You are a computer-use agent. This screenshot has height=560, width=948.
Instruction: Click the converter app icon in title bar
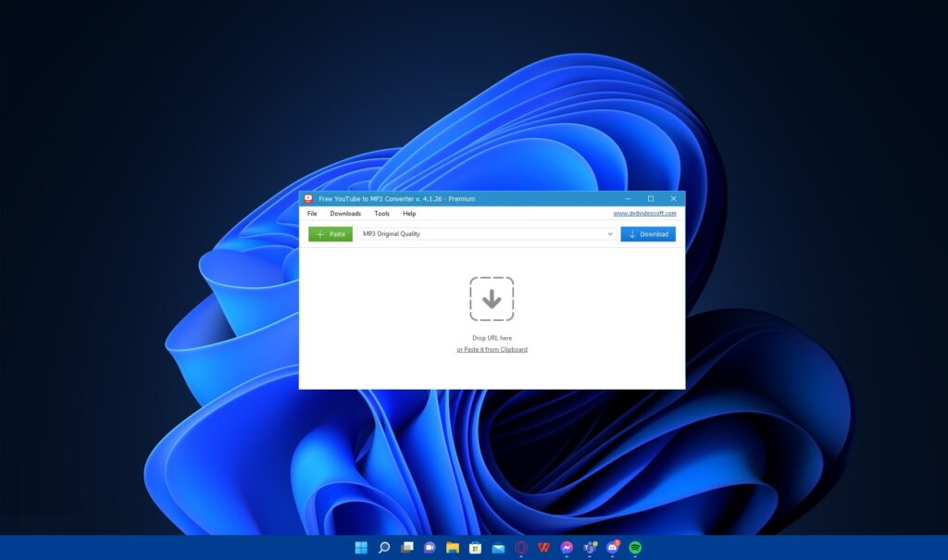pos(308,198)
